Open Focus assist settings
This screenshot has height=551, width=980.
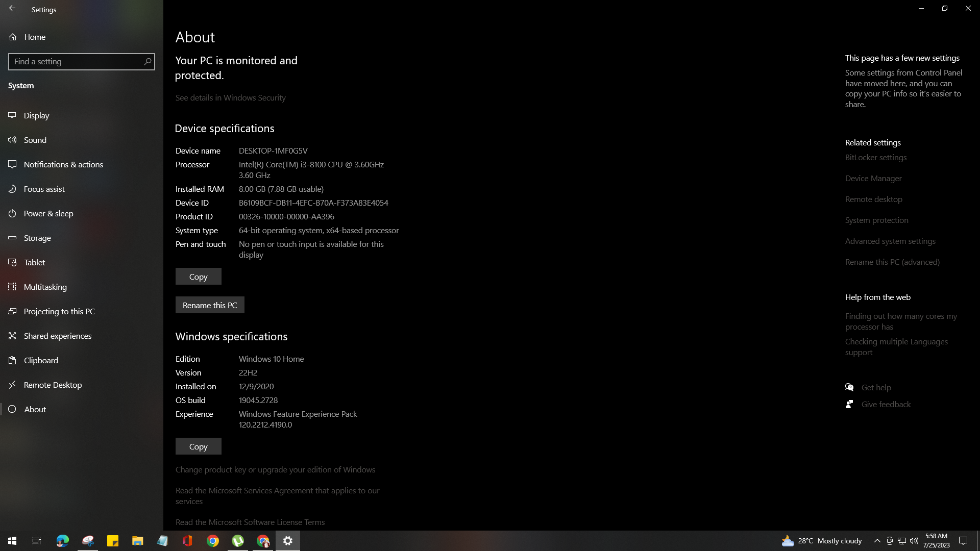coord(44,189)
